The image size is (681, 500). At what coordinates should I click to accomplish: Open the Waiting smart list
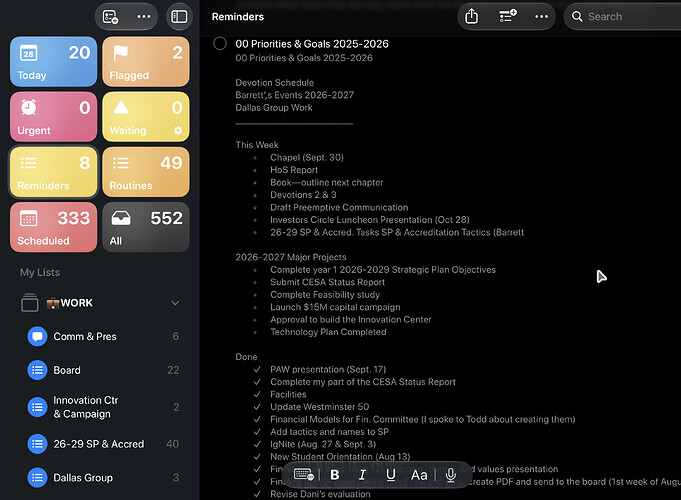(146, 117)
